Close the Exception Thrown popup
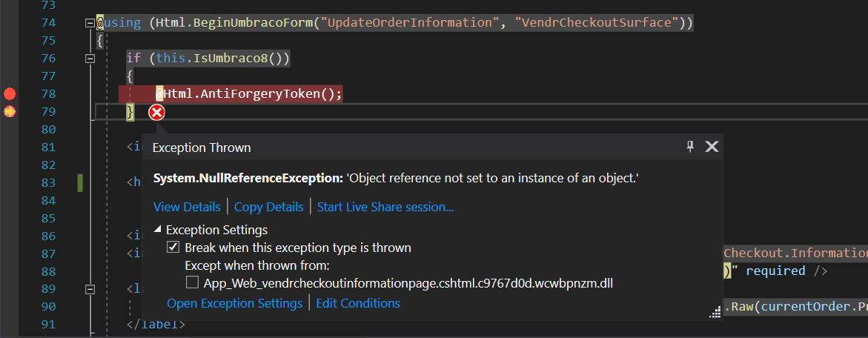 (712, 147)
